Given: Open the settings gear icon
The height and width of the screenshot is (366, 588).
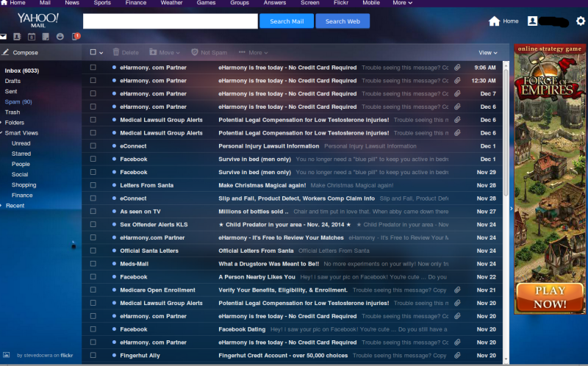Looking at the screenshot, I should point(581,21).
